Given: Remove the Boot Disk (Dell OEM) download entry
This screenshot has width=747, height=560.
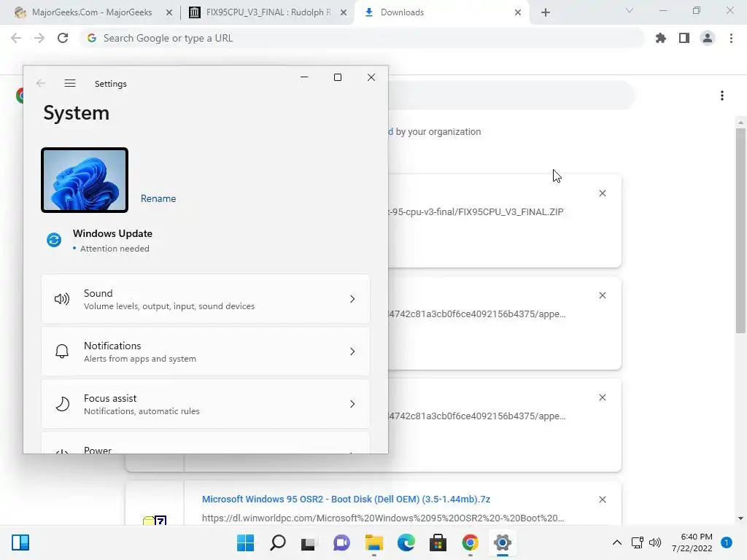Looking at the screenshot, I should click(603, 499).
